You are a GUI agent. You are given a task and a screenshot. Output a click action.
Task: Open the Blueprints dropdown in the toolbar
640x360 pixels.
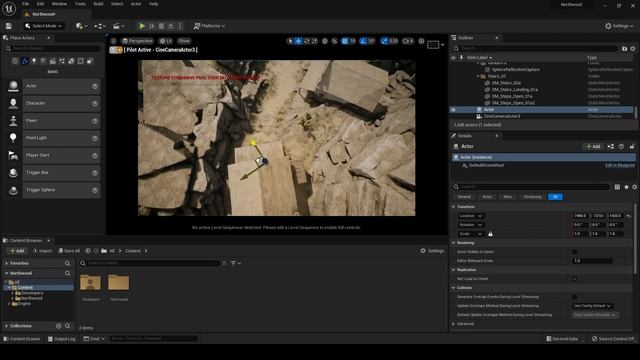tap(100, 26)
